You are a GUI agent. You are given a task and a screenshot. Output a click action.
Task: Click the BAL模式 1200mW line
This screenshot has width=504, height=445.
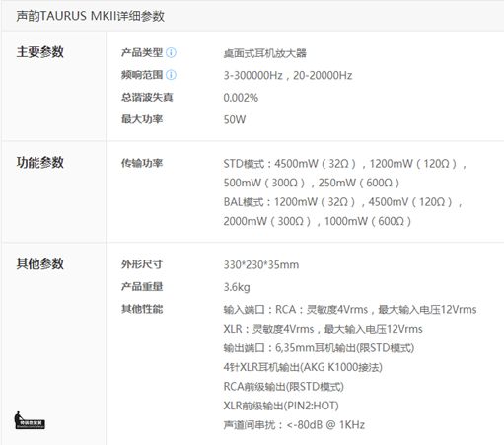343,202
